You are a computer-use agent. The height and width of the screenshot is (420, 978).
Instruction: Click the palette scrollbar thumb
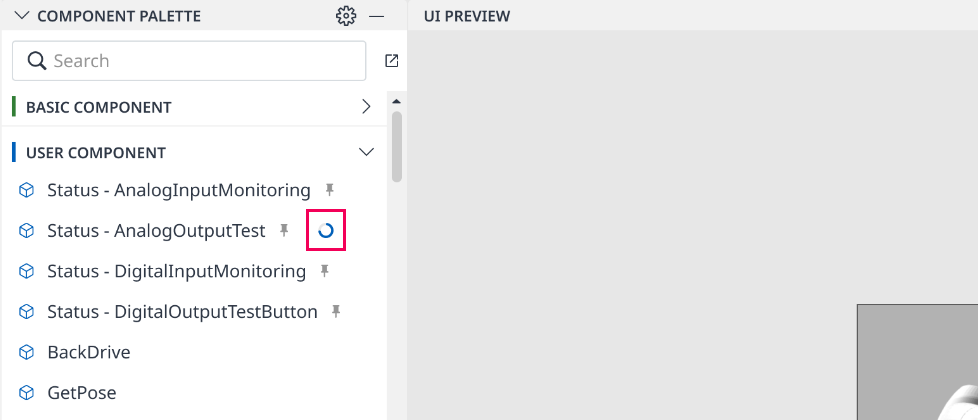pyautogui.click(x=397, y=147)
